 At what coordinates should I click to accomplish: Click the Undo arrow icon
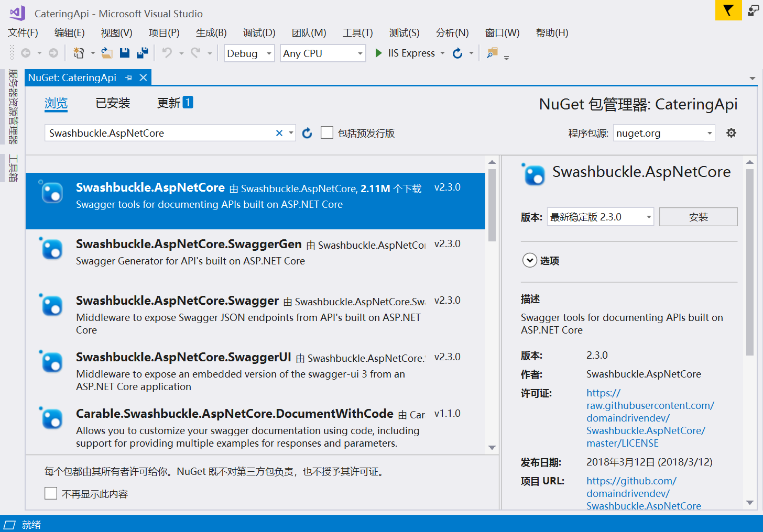[x=167, y=53]
